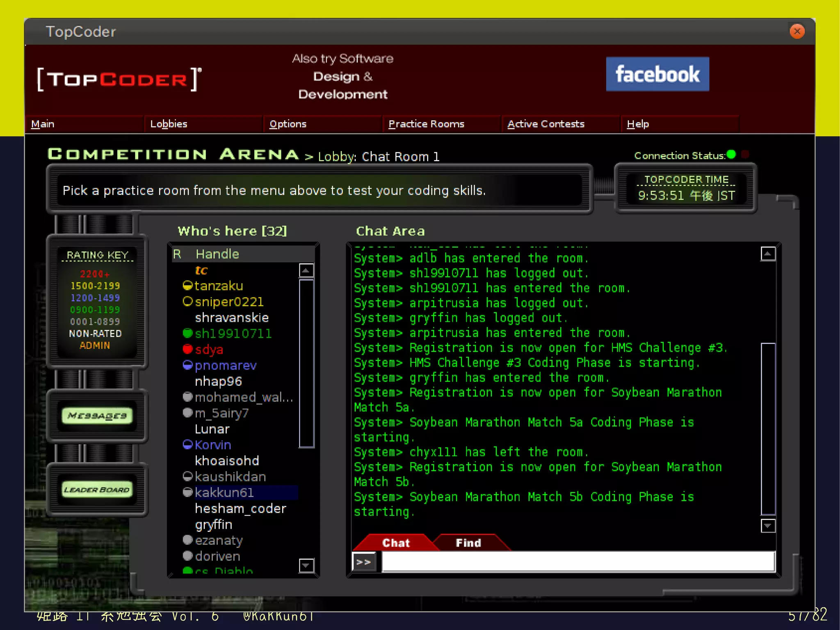Viewport: 840px width, 630px height.
Task: Click the chat area scrollbar thumb
Action: 768,428
